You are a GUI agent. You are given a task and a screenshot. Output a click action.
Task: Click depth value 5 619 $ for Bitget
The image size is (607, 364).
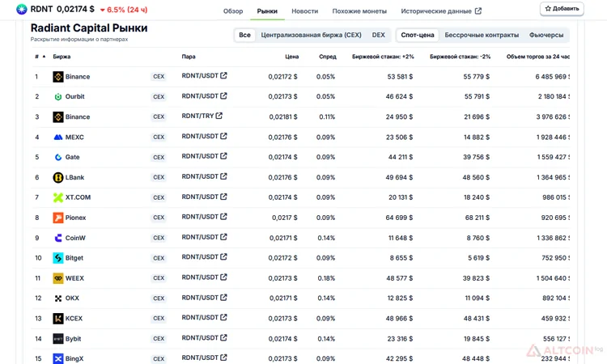pyautogui.click(x=478, y=258)
